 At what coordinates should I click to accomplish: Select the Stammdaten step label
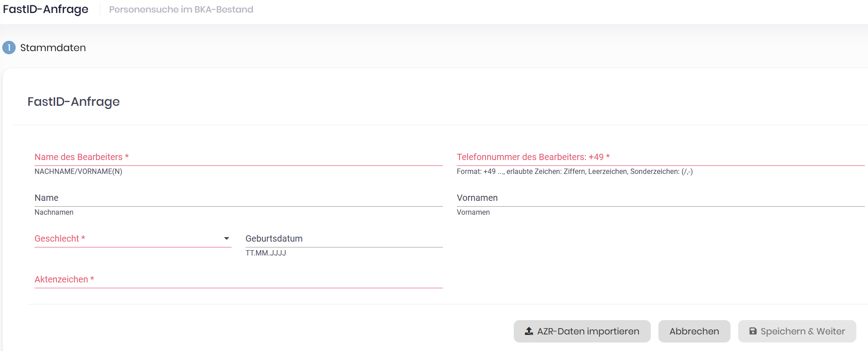click(53, 48)
